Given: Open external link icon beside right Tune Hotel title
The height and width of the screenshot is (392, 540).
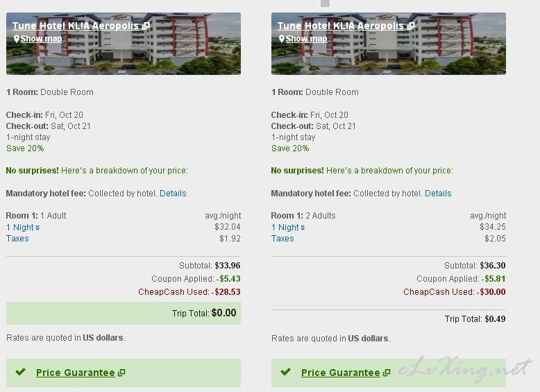Looking at the screenshot, I should [411, 26].
